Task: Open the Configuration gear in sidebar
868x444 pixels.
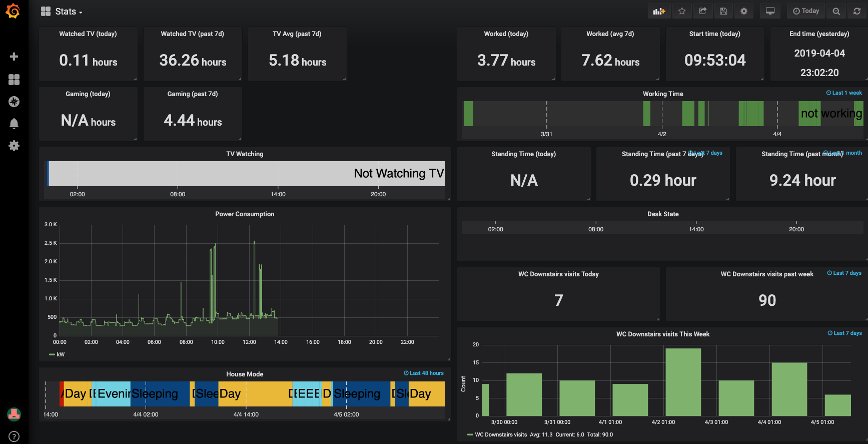Action: coord(14,146)
